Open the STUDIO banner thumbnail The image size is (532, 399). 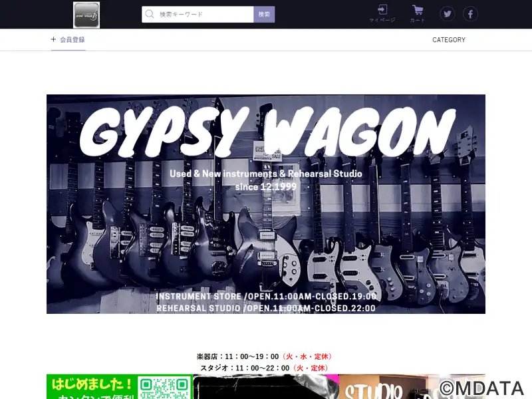(x=412, y=387)
